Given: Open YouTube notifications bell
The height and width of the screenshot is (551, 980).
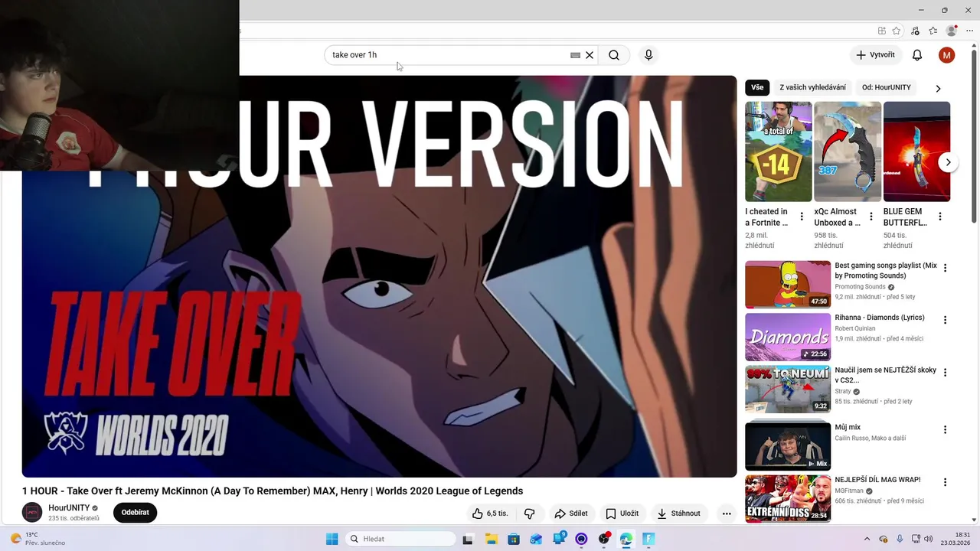Looking at the screenshot, I should (x=917, y=55).
